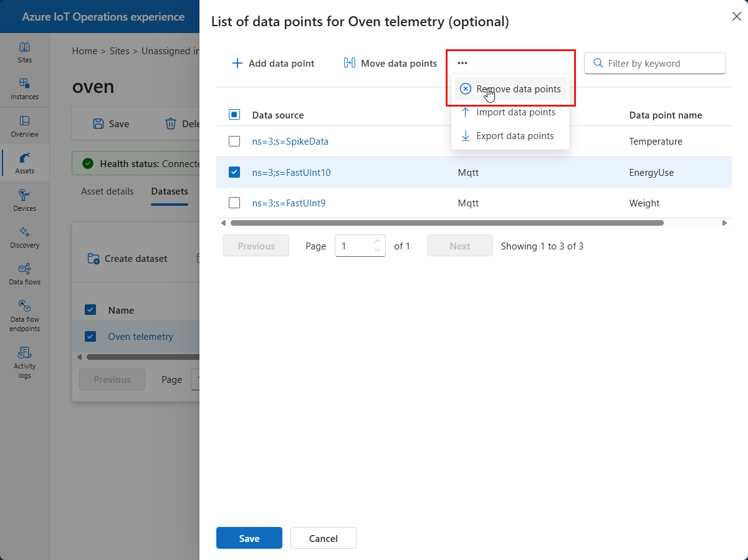Decrease the page number with down stepper
Viewport: 748px width, 560px height.
(377, 250)
